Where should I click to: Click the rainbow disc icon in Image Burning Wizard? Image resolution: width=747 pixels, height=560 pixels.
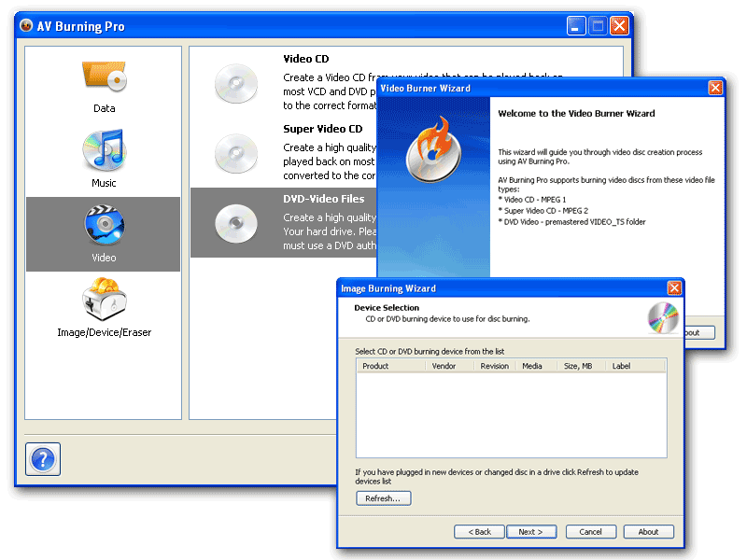click(663, 317)
